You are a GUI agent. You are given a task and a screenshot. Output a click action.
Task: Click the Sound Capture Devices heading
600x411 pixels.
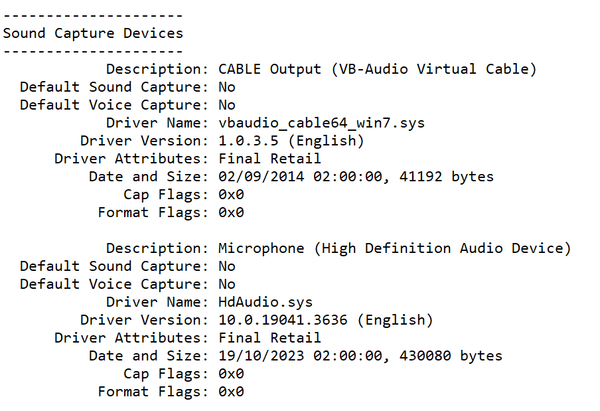[x=93, y=34]
